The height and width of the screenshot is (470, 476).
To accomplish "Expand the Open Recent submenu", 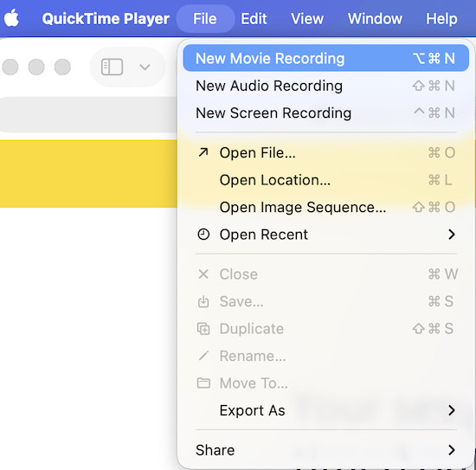I will (326, 235).
